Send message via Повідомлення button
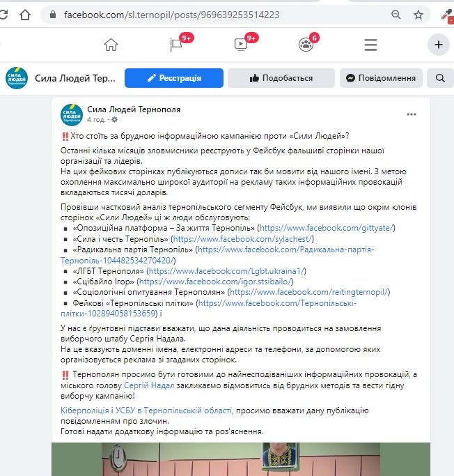454x476 pixels. 381,78
